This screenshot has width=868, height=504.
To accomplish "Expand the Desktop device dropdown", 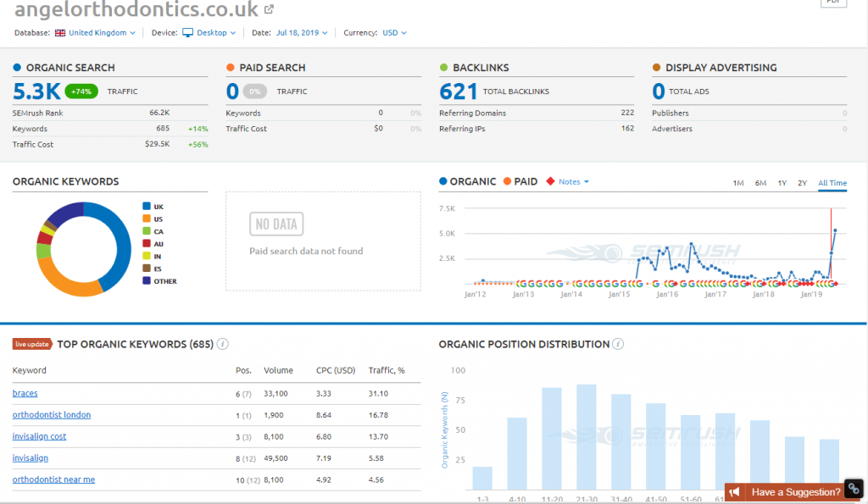I will coord(216,33).
